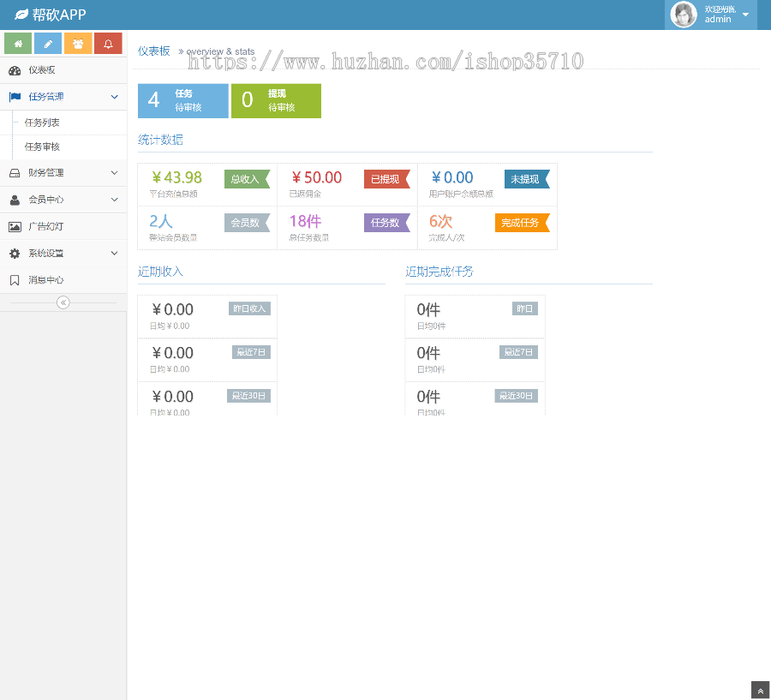Viewport: 771px width, 700px height.
Task: Click the blue 任务 待审核 tile
Action: 182,100
